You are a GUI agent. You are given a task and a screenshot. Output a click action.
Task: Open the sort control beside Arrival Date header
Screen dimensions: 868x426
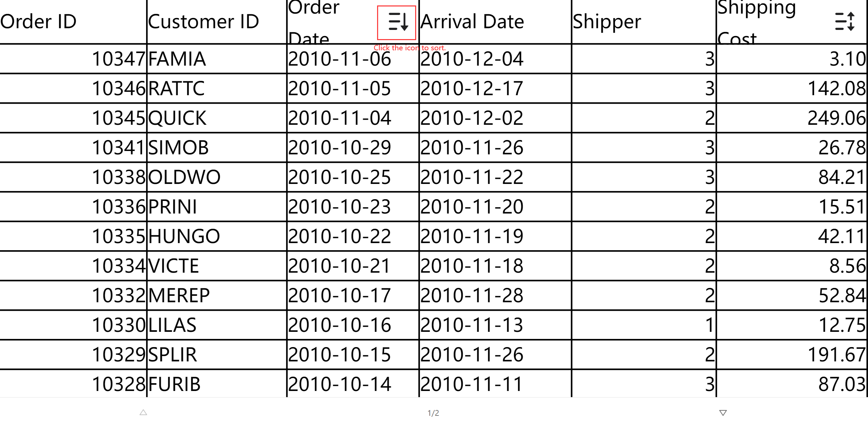(x=396, y=23)
